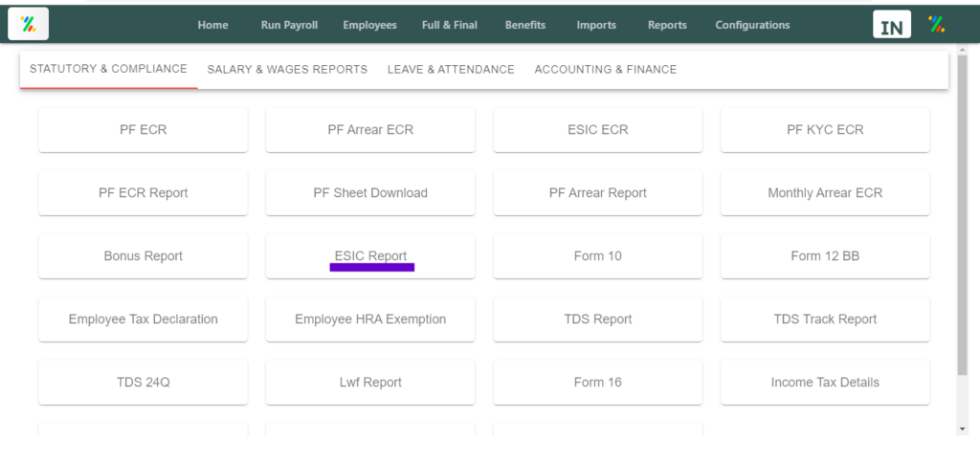Open the IN country selector badge
This screenshot has height=462, width=980.
point(892,25)
